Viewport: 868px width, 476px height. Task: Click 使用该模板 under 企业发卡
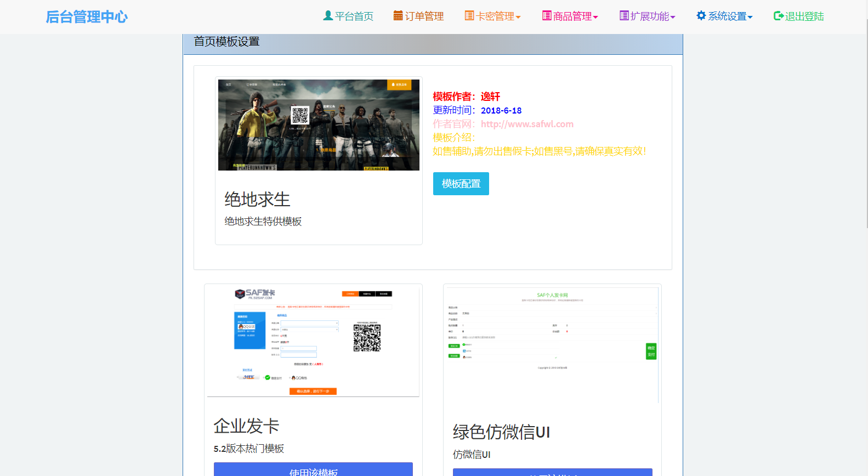click(313, 469)
